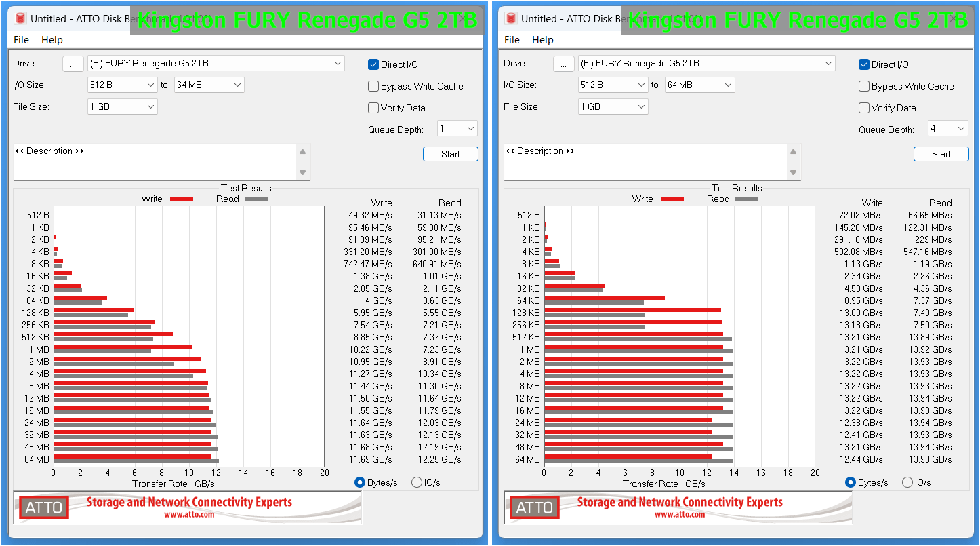Click the Description text field in right window
The width and height of the screenshot is (980, 546).
click(644, 163)
